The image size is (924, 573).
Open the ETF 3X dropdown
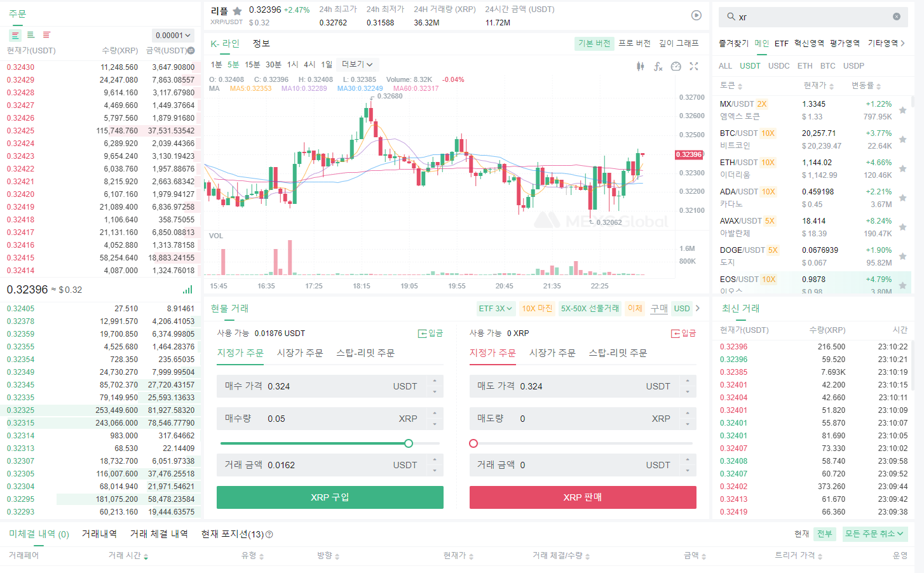click(x=496, y=309)
